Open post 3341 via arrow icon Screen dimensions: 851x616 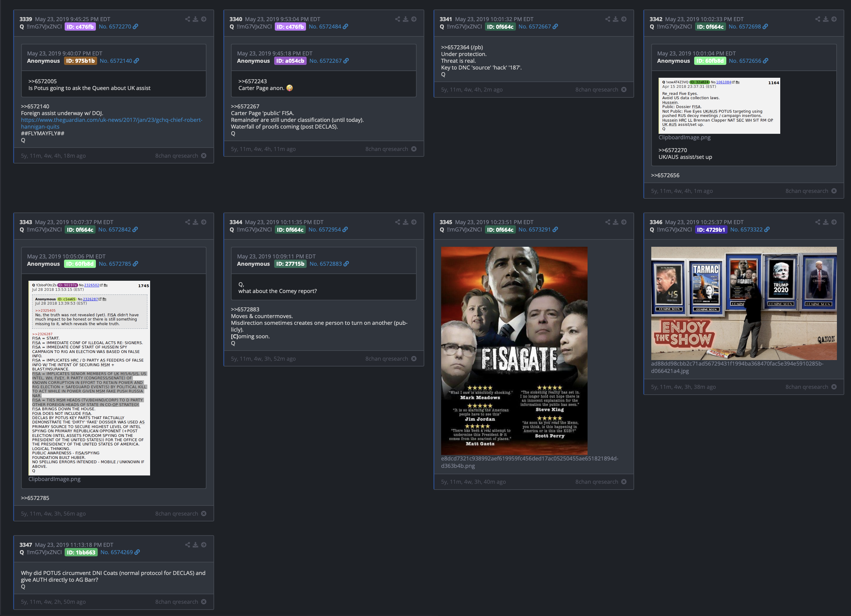pos(624,19)
